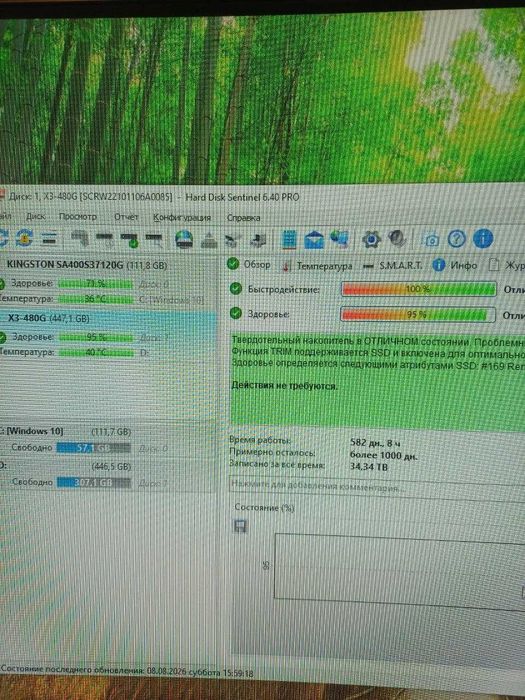Click the Быстродействие 100 % bar
Screen dimensions: 525x700
(418, 289)
